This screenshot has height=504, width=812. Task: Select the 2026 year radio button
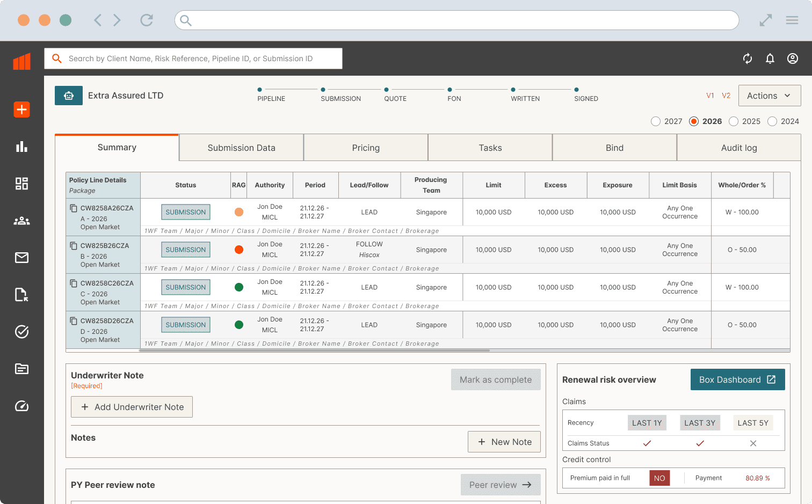point(694,121)
